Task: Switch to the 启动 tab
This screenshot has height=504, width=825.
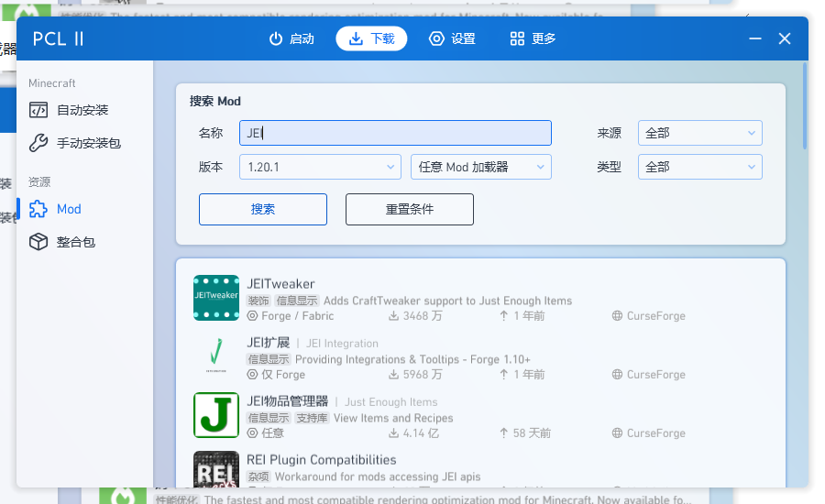Action: click(x=291, y=38)
